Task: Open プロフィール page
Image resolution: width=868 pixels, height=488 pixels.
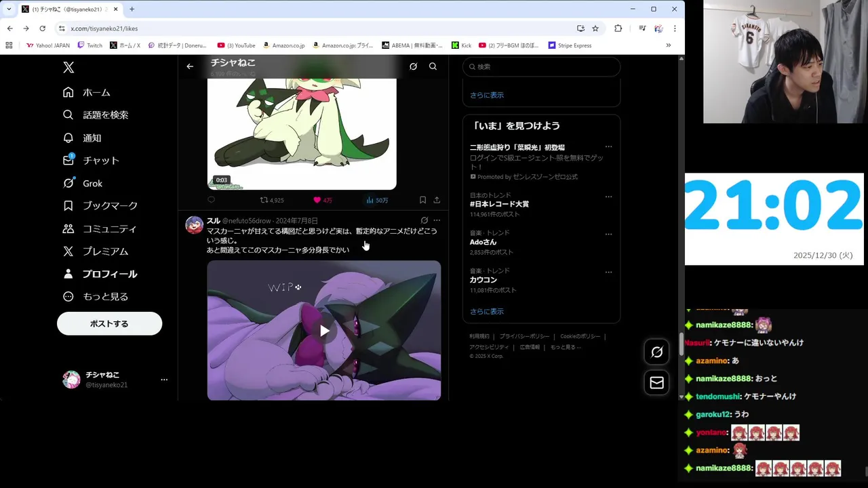Action: (x=100, y=274)
